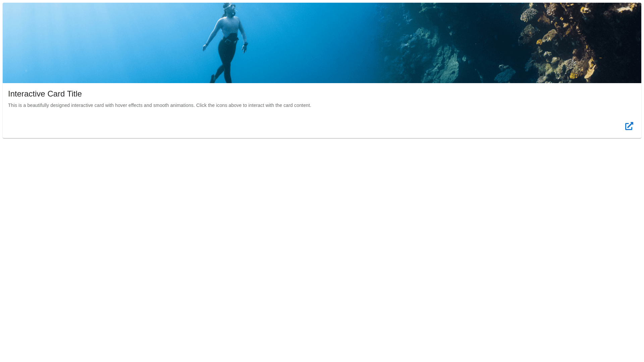The width and height of the screenshot is (644, 362).
Task: Click the 'Interactive Card Title' heading
Action: point(45,94)
